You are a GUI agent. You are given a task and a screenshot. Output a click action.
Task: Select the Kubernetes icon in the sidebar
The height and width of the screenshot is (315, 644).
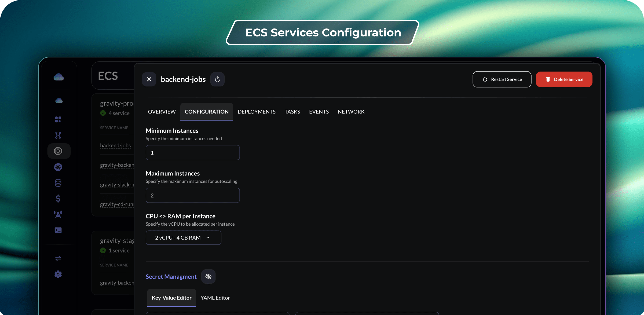tap(58, 167)
